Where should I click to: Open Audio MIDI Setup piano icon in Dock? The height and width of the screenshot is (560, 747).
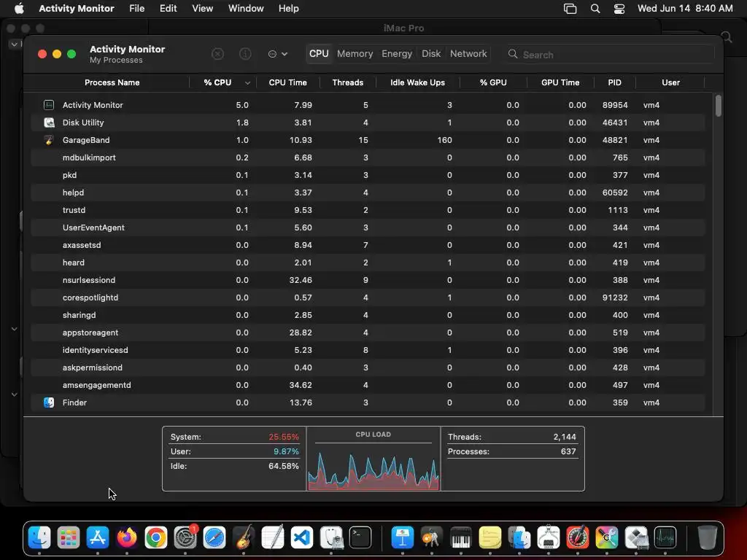[461, 538]
